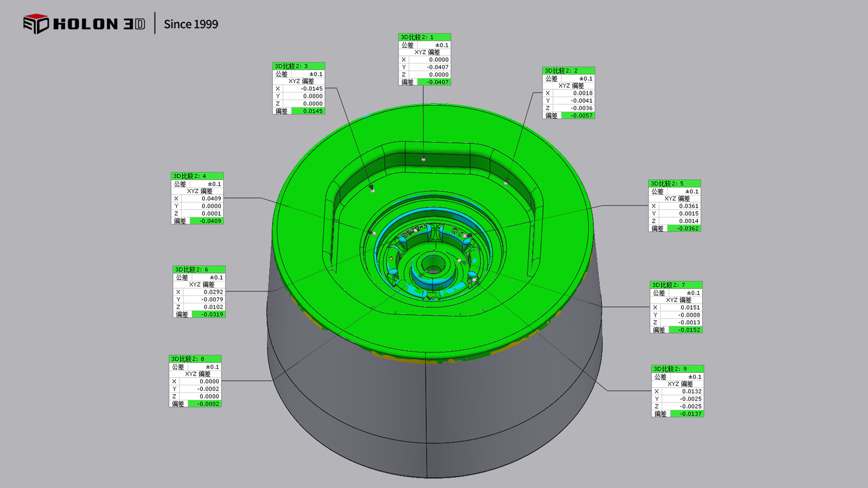Select annotation header 3D比较2: 6
Image resolution: width=868 pixels, height=488 pixels.
pos(199,269)
